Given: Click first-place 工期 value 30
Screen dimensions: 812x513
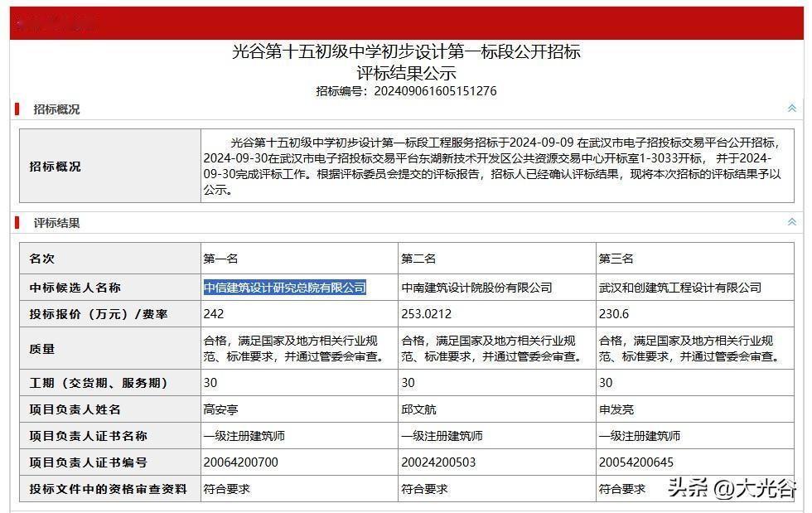Looking at the screenshot, I should point(210,383).
